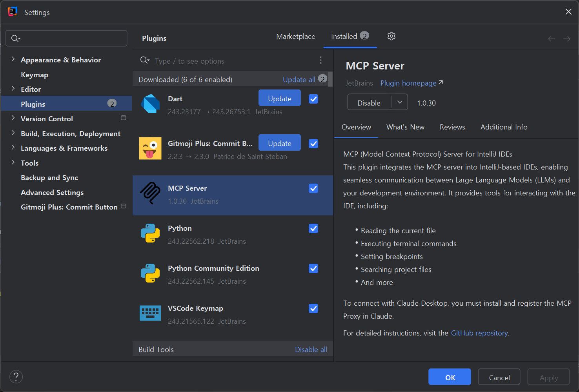Click Disable all for Build Tools
This screenshot has height=392, width=579.
(311, 350)
